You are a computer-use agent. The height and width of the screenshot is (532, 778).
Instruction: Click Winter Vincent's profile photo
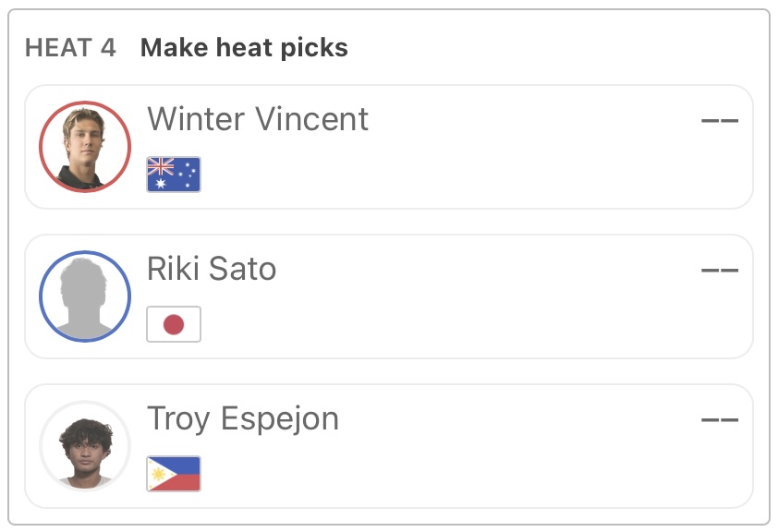click(x=85, y=146)
